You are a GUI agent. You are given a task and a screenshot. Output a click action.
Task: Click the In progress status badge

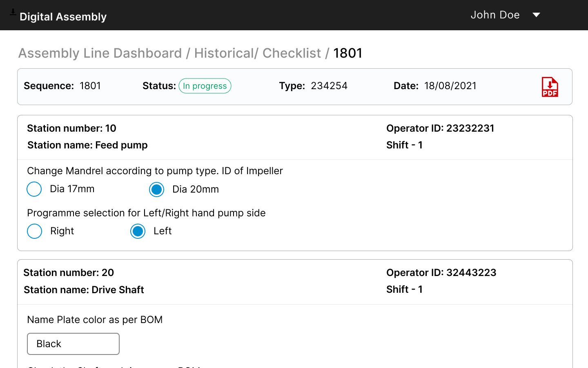pyautogui.click(x=205, y=86)
